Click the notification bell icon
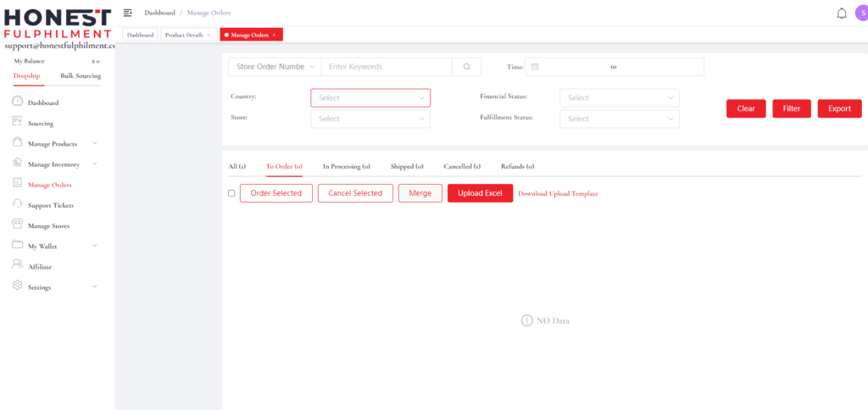Screen dimensions: 868x410 pos(841,13)
